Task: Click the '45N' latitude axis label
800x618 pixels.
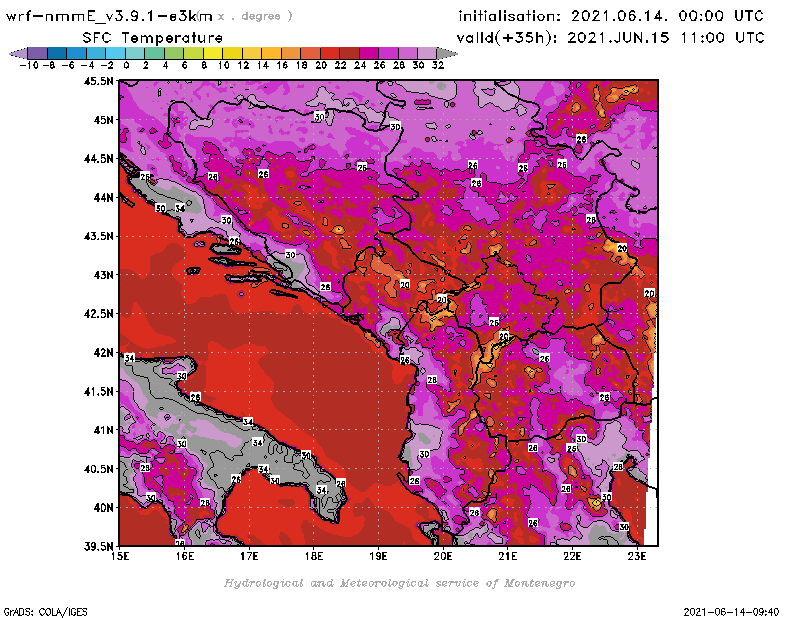Action: point(103,120)
